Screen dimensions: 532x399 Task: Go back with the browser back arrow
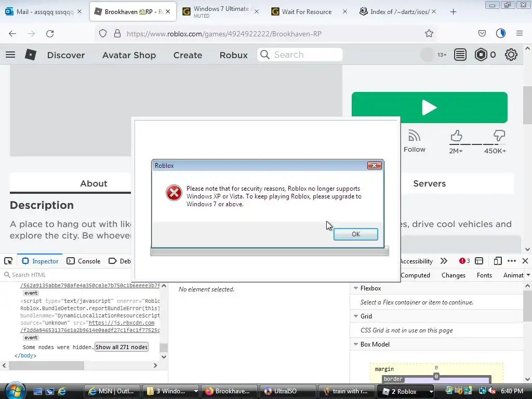click(12, 34)
